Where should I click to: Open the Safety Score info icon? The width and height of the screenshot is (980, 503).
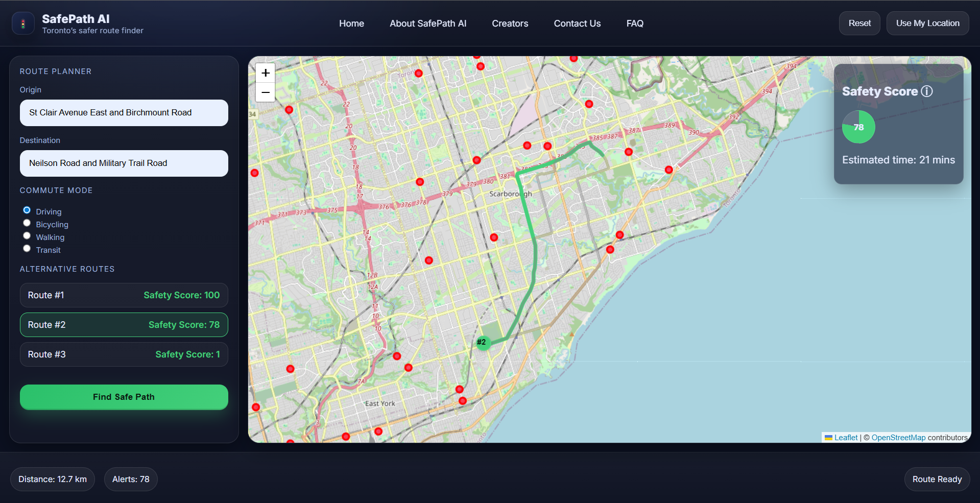(x=927, y=91)
